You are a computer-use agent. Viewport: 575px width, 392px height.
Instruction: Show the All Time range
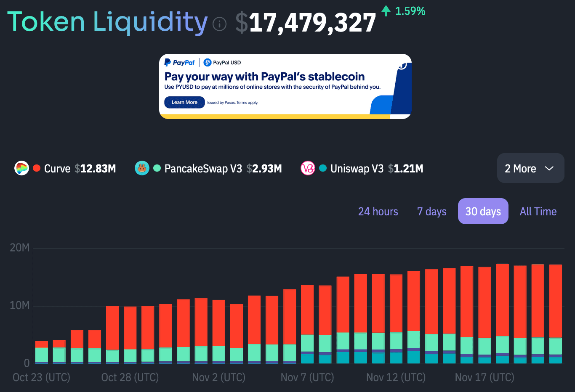[538, 212]
